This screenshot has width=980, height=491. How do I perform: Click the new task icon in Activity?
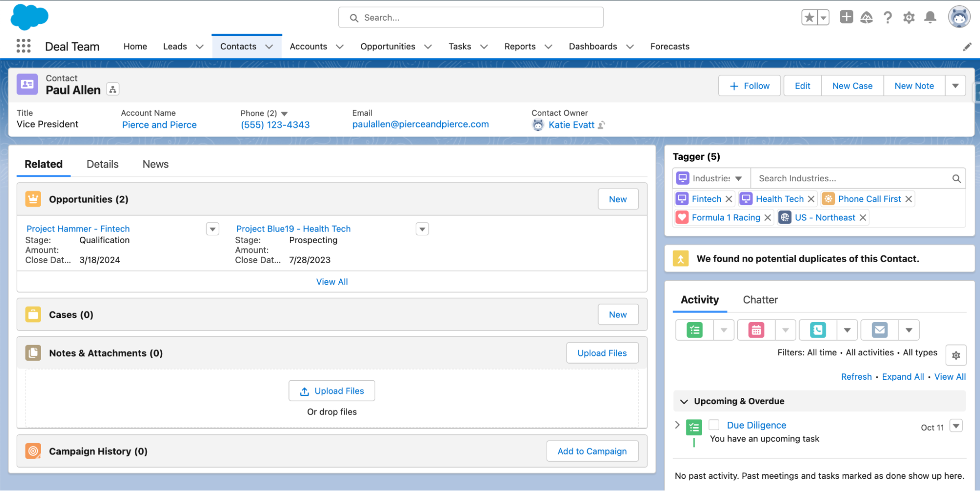click(694, 330)
